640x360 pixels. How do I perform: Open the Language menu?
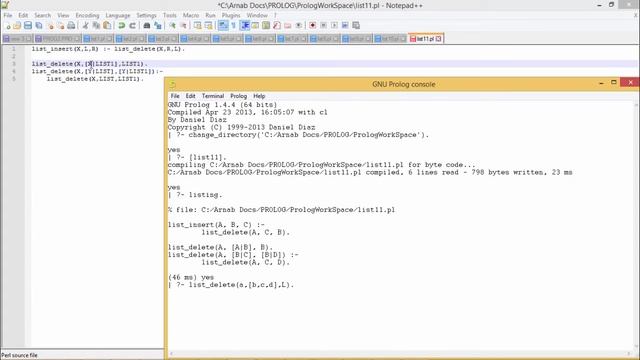[118, 15]
